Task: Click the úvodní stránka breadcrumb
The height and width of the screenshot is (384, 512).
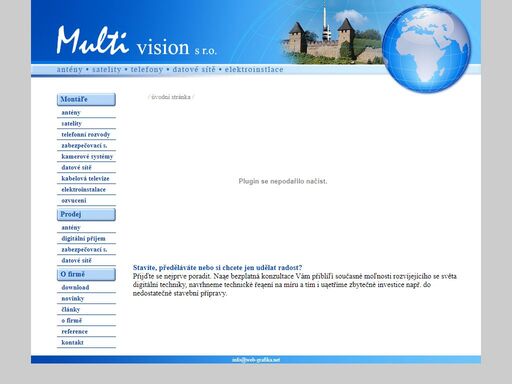Action: click(x=171, y=97)
